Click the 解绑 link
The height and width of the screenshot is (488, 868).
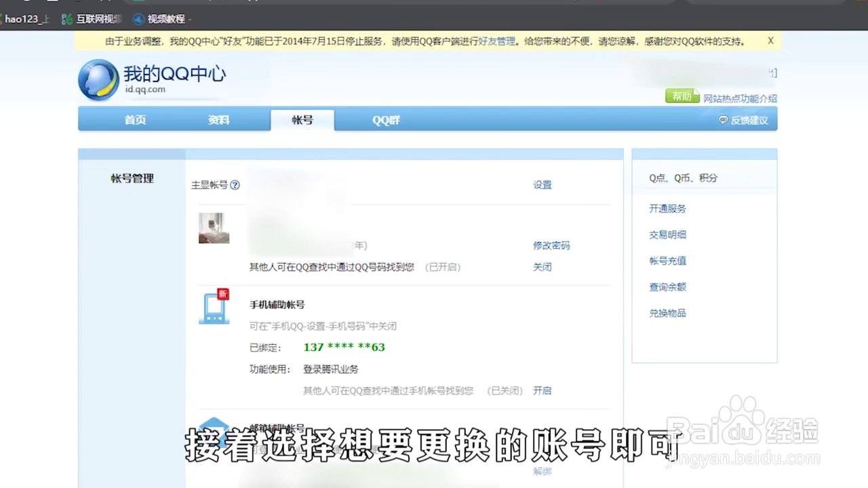(x=542, y=471)
